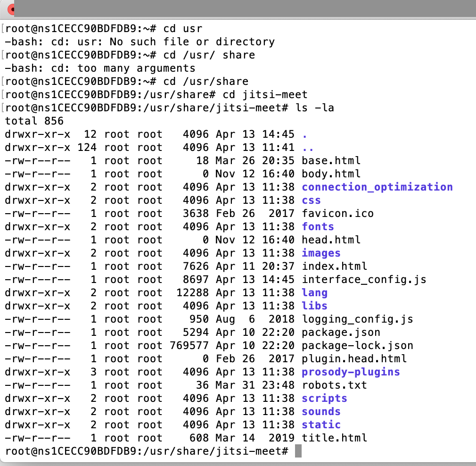Click the index.html filename
The height and width of the screenshot is (466, 476).
334,266
